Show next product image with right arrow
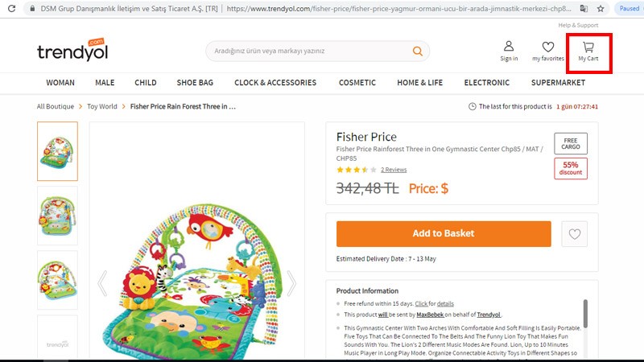Image resolution: width=644 pixels, height=362 pixels. click(291, 282)
